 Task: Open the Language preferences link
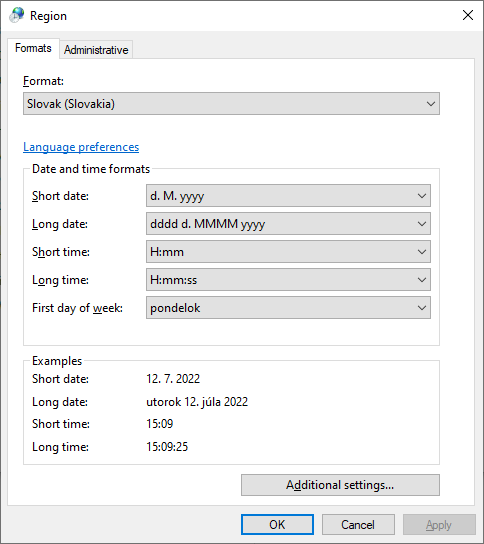point(81,147)
